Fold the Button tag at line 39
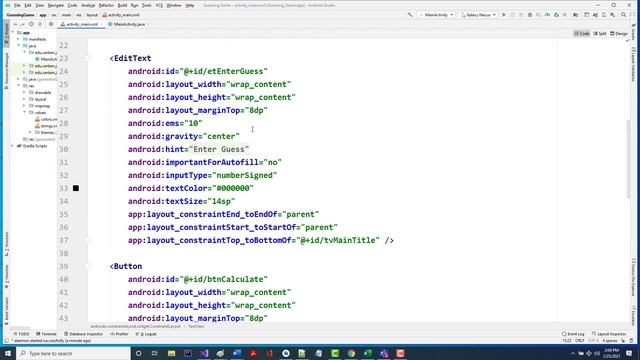This screenshot has width=640, height=360. click(x=87, y=266)
